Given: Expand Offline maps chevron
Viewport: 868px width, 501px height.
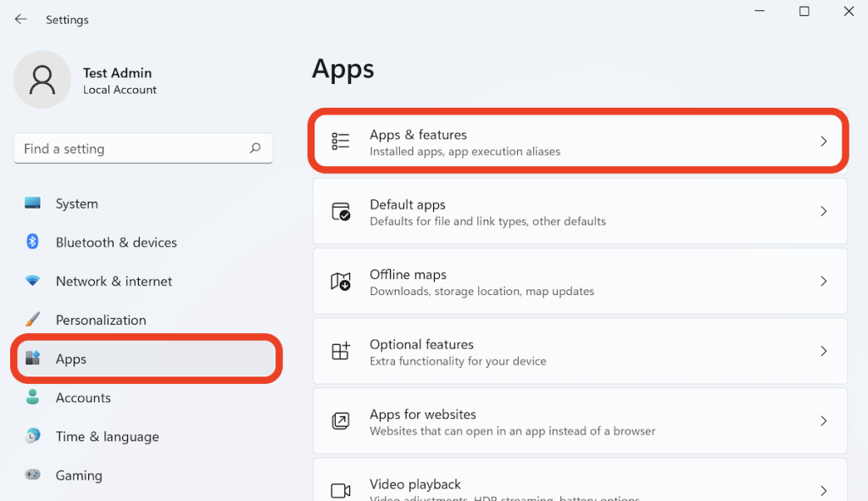Looking at the screenshot, I should tap(824, 281).
